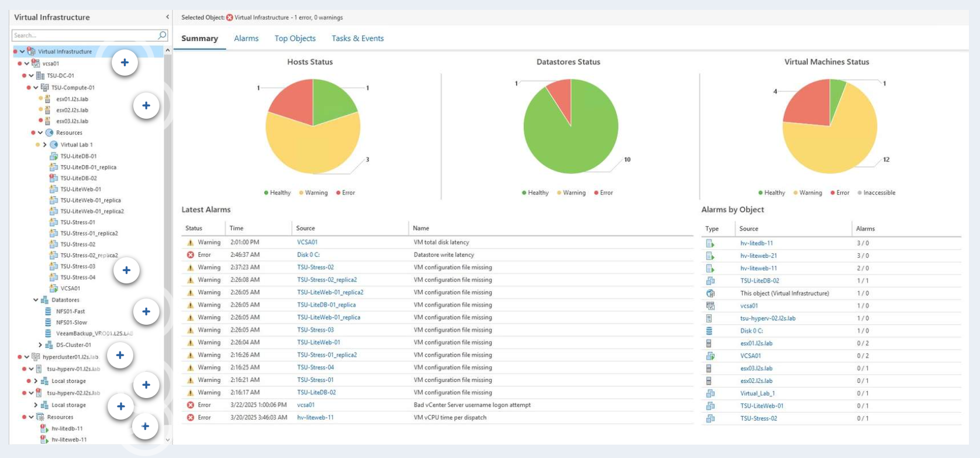Click the type icon next to hv-litedb-11 in Alarms by Object

(710, 243)
